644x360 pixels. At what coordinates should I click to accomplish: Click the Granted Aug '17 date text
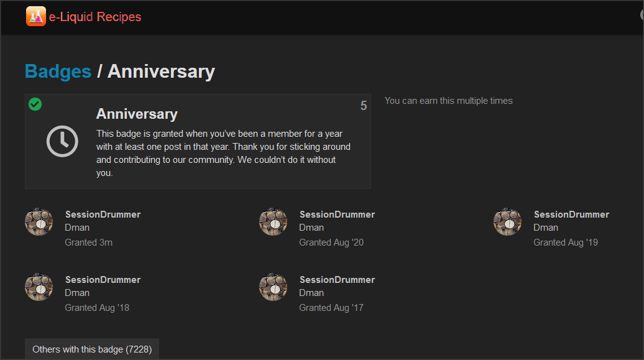[x=331, y=308]
